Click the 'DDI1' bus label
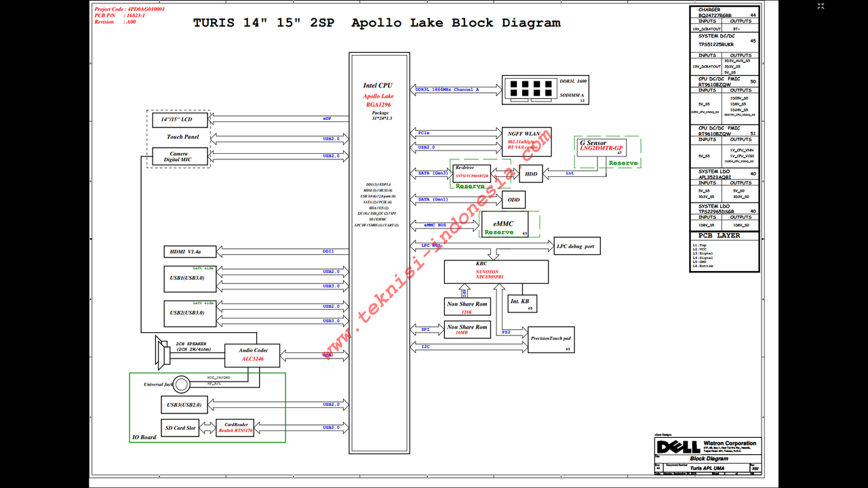This screenshot has height=488, width=868. coord(328,251)
